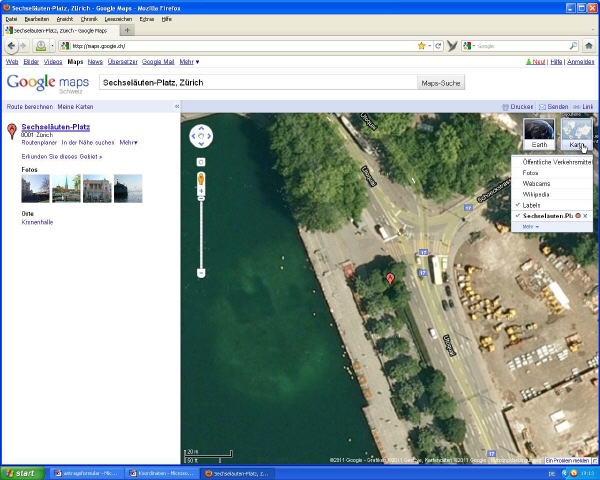Open the Chronik menu

click(x=89, y=19)
